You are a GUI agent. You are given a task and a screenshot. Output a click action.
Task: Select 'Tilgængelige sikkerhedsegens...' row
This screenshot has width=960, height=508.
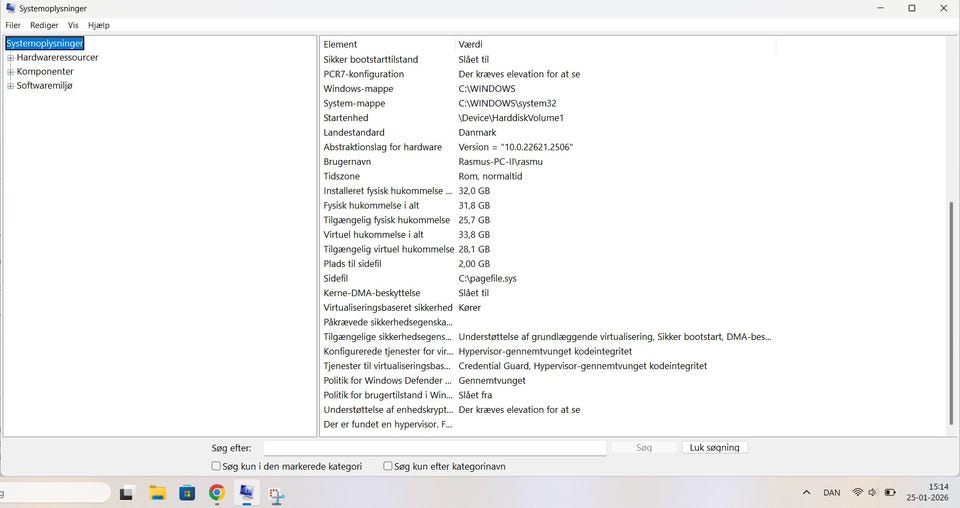click(548, 337)
